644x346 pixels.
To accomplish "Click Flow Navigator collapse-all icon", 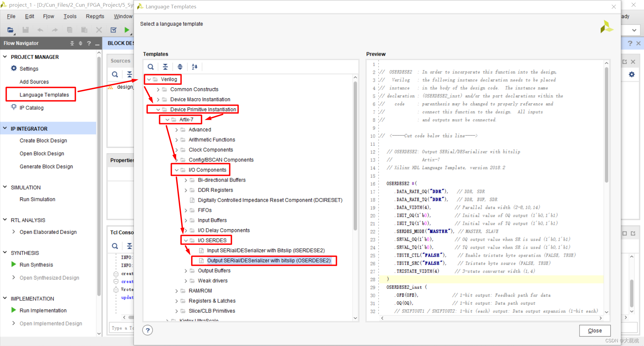I will click(x=72, y=43).
